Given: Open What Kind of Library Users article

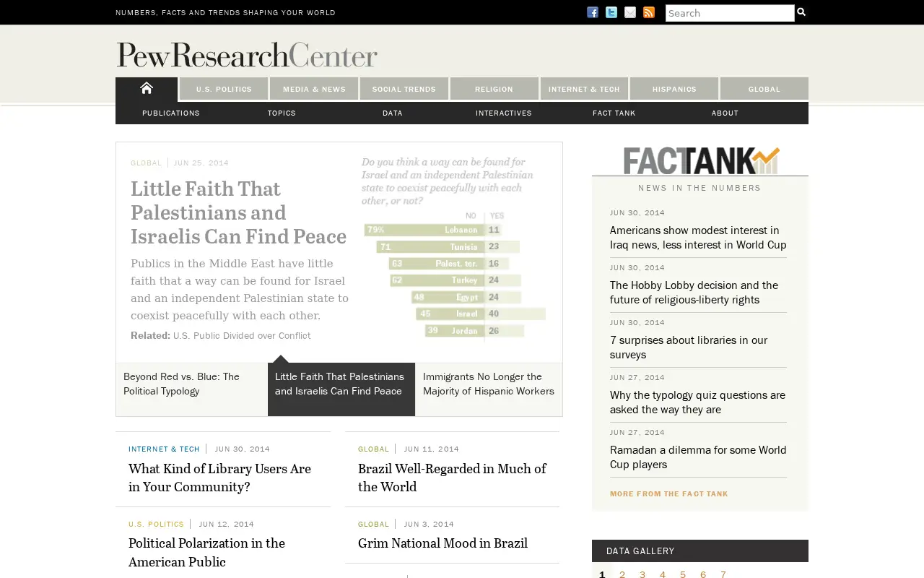Looking at the screenshot, I should 219,478.
